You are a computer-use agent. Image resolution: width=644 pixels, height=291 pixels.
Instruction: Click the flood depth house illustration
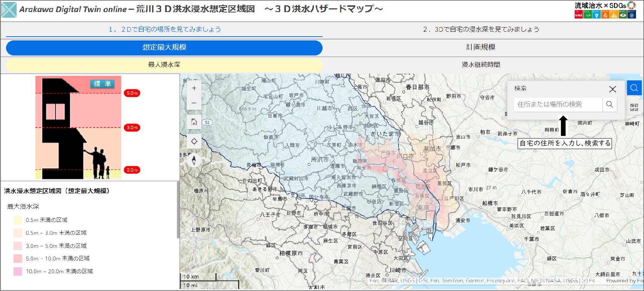click(78, 128)
